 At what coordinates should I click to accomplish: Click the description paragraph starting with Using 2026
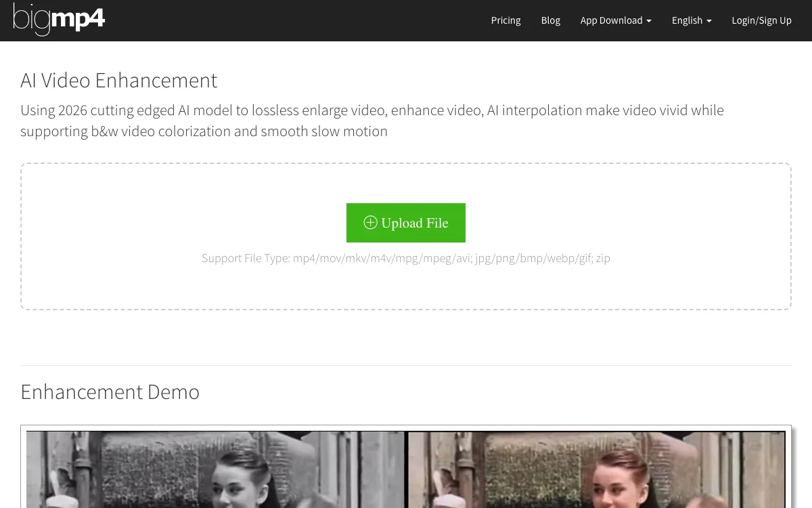click(372, 121)
